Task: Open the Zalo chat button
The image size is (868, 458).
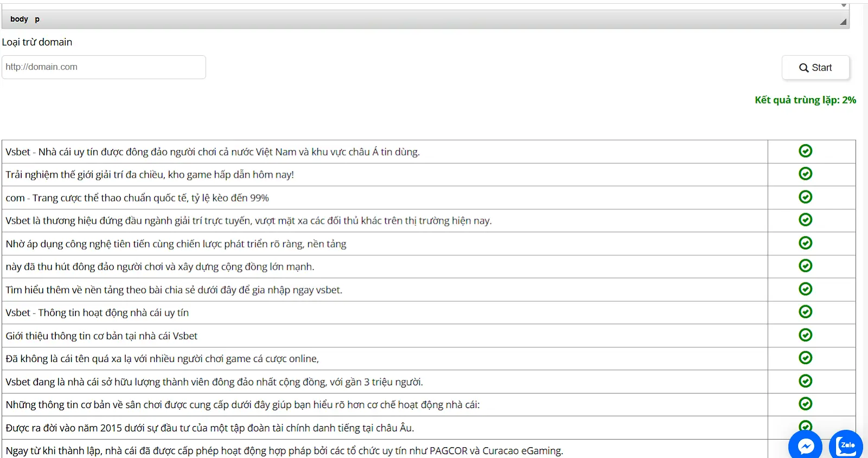Action: [x=846, y=446]
